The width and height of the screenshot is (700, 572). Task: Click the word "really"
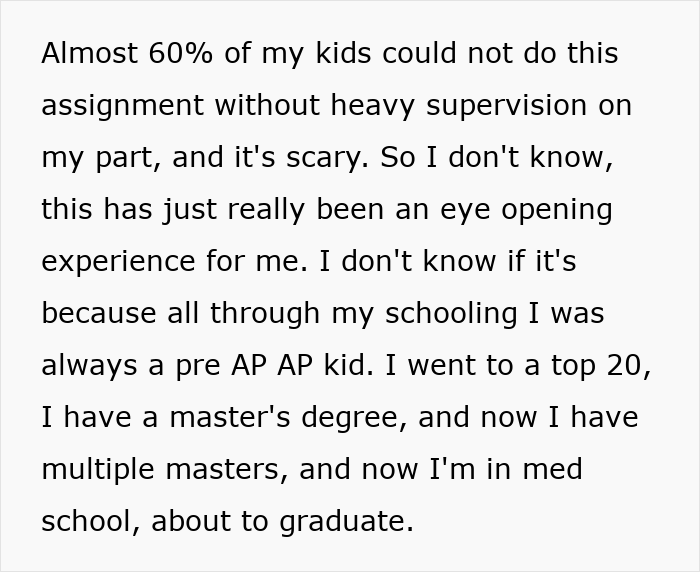pos(267,209)
